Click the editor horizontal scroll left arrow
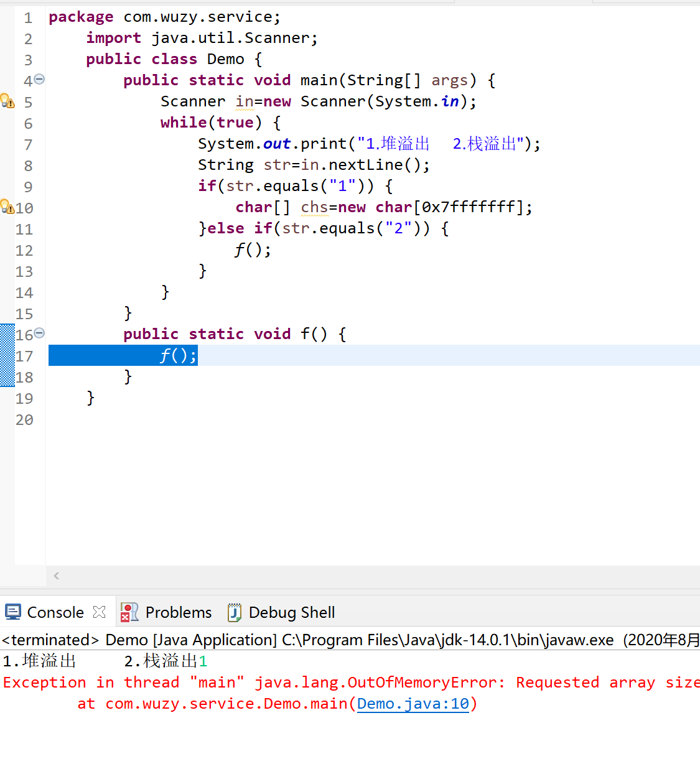 pyautogui.click(x=57, y=576)
